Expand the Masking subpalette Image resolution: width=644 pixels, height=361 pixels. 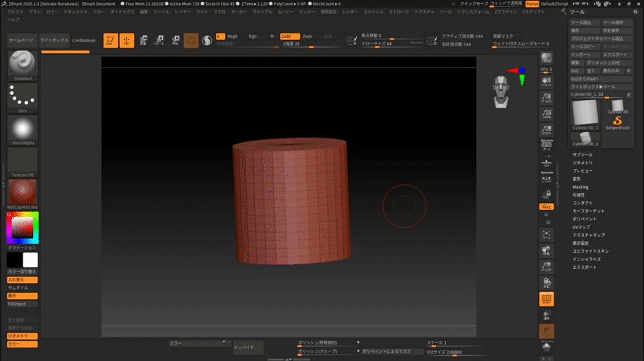580,187
